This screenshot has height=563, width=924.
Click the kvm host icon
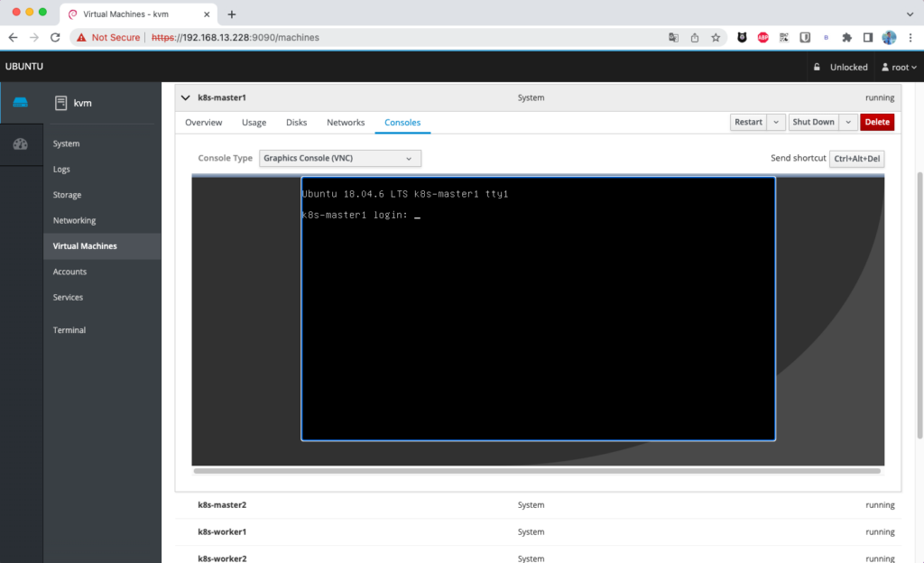60,103
